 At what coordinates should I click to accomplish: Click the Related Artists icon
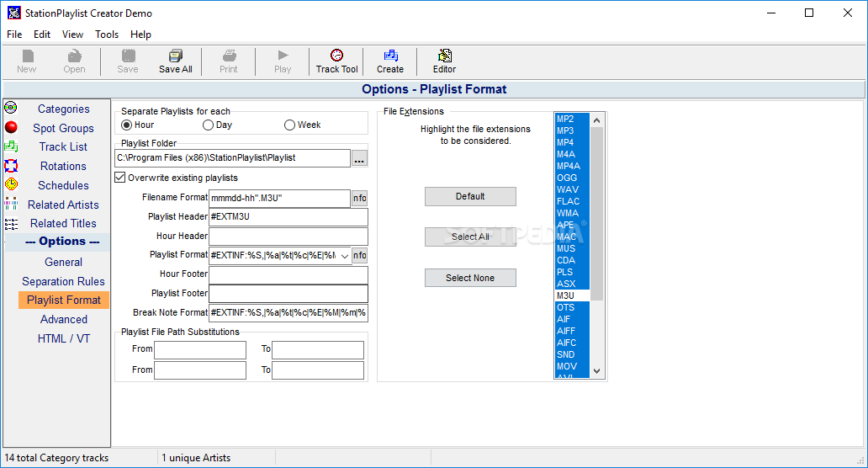click(11, 204)
